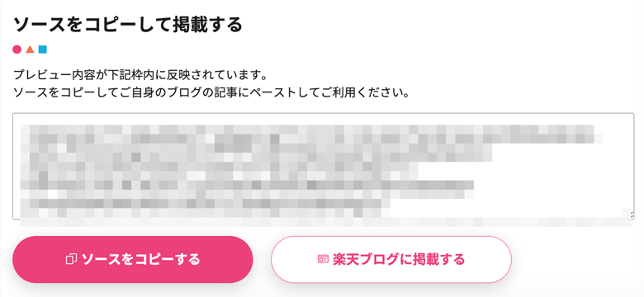Viewport: 644px width, 297px height.
Task: Click the pink circle under the heading
Action: [17, 49]
